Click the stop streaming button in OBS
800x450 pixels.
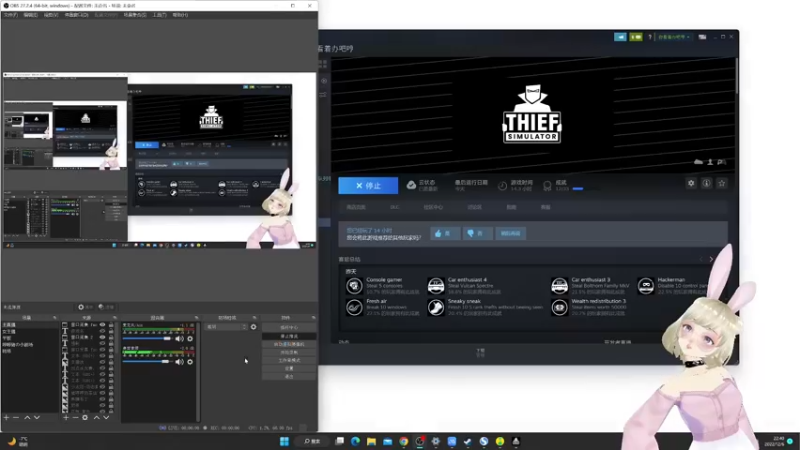[x=289, y=336]
